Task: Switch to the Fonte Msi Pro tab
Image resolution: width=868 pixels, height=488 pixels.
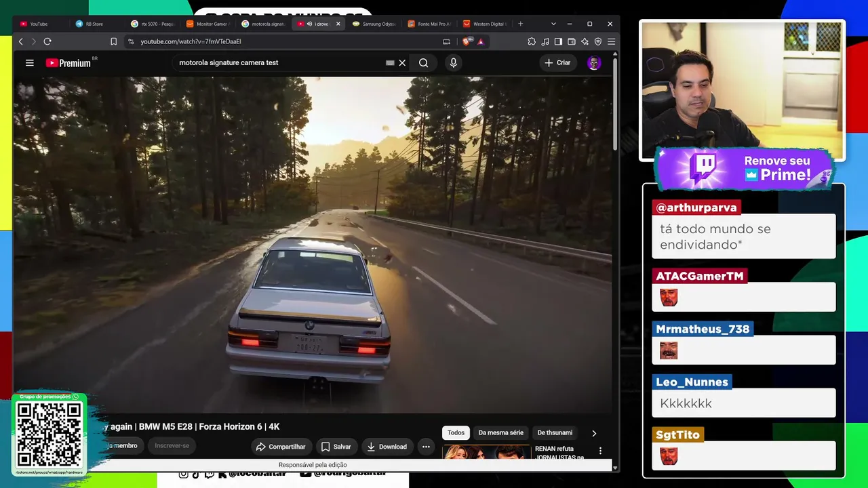Action: [x=428, y=24]
